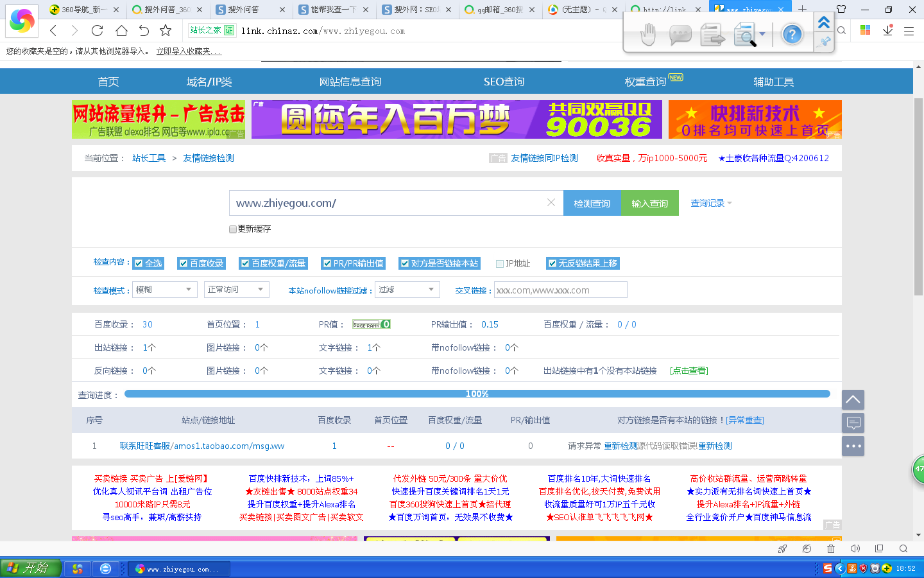Screen dimensions: 924x578
Task: Toggle the 百度收录 checkbox
Action: pos(184,263)
